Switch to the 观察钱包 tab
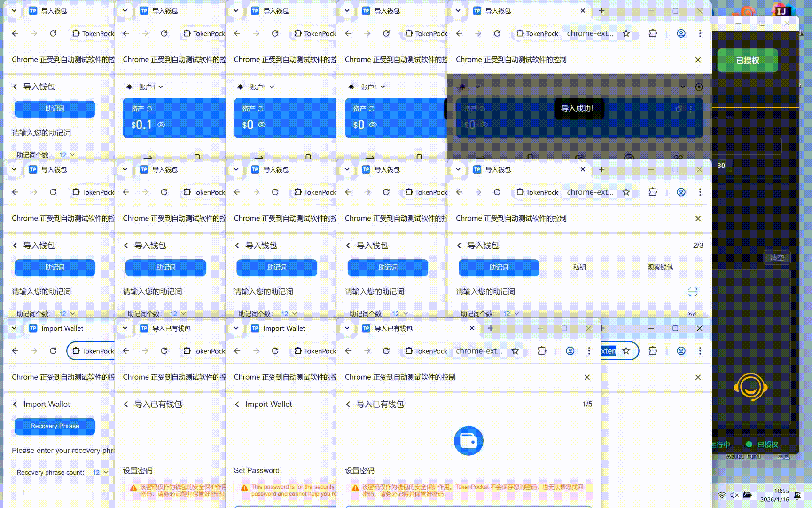 coord(660,267)
